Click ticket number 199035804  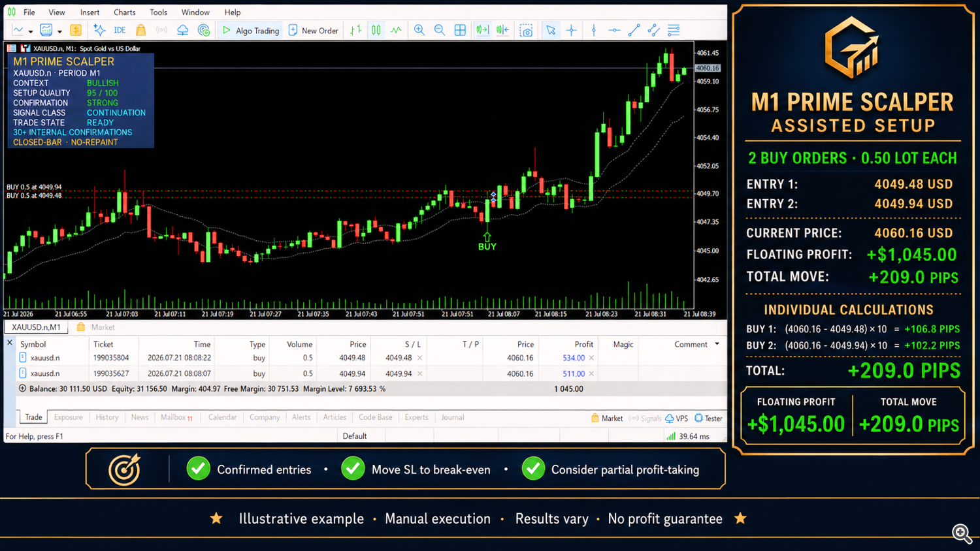click(111, 358)
